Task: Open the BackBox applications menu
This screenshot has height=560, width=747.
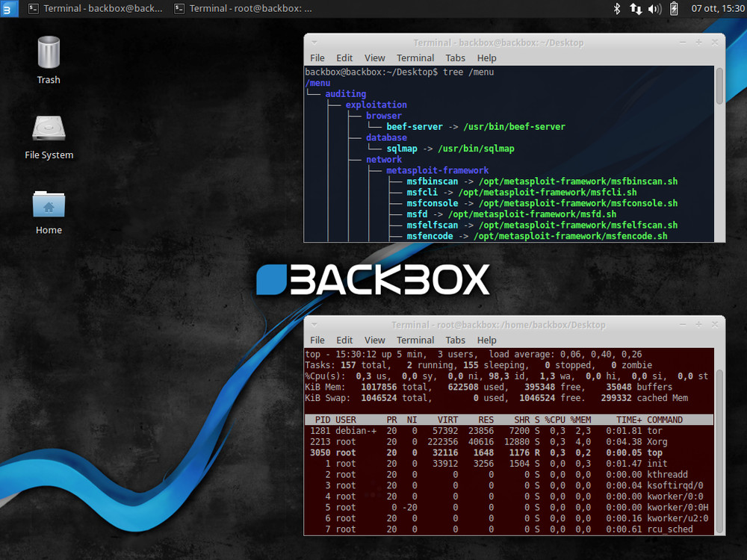Action: tap(7, 8)
